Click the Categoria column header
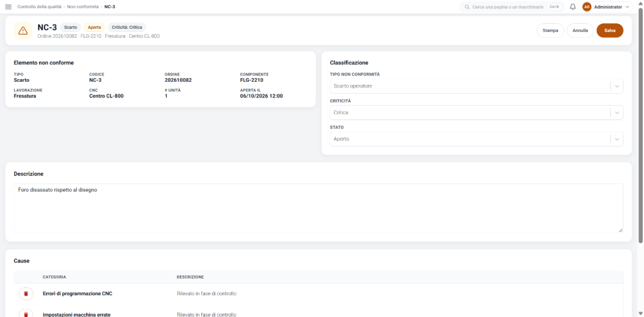The width and height of the screenshot is (644, 317). tap(55, 277)
